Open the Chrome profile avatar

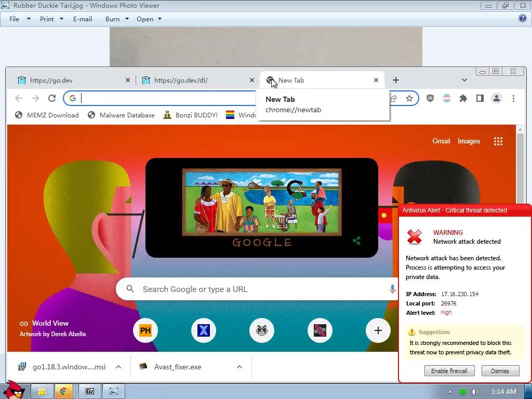tap(497, 98)
